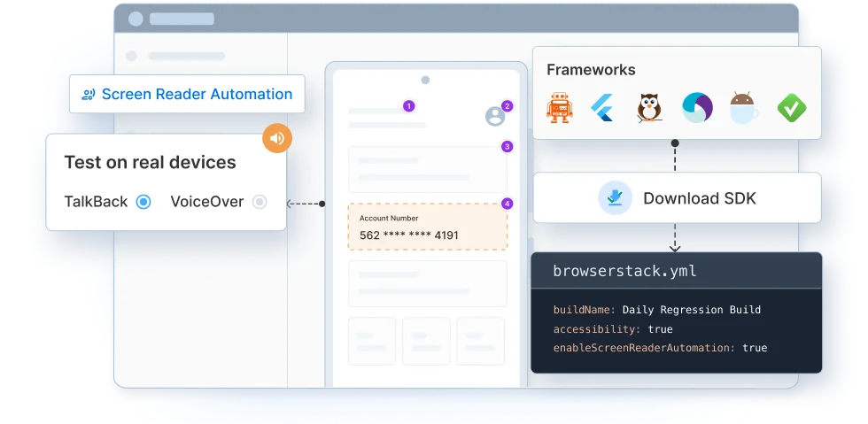Click the enableScreenReaderAutomation: true line

point(660,348)
